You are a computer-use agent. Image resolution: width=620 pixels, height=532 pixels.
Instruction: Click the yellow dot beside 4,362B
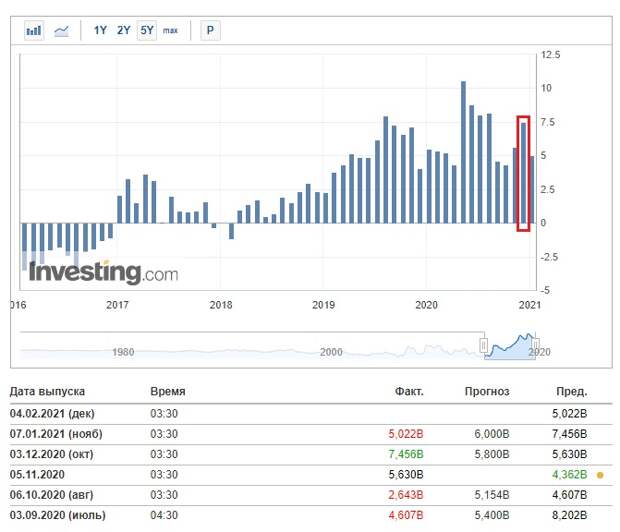(x=600, y=475)
